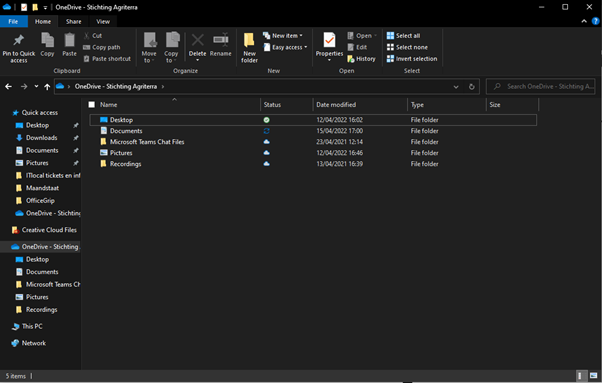This screenshot has height=383, width=602.
Task: Open Recordings under OneDrive in sidebar
Action: click(x=41, y=310)
